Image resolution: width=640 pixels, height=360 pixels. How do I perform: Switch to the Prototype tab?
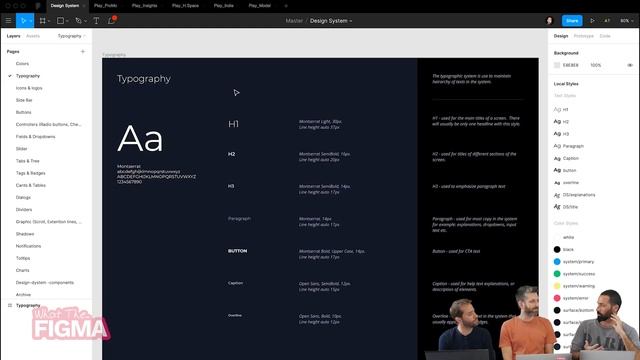click(x=584, y=36)
